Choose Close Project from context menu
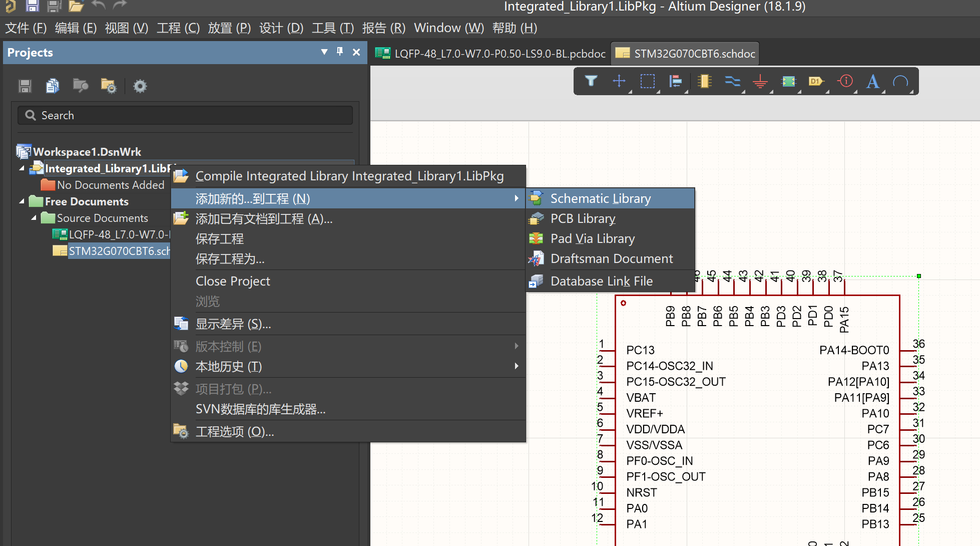This screenshot has width=980, height=546. click(x=348, y=281)
